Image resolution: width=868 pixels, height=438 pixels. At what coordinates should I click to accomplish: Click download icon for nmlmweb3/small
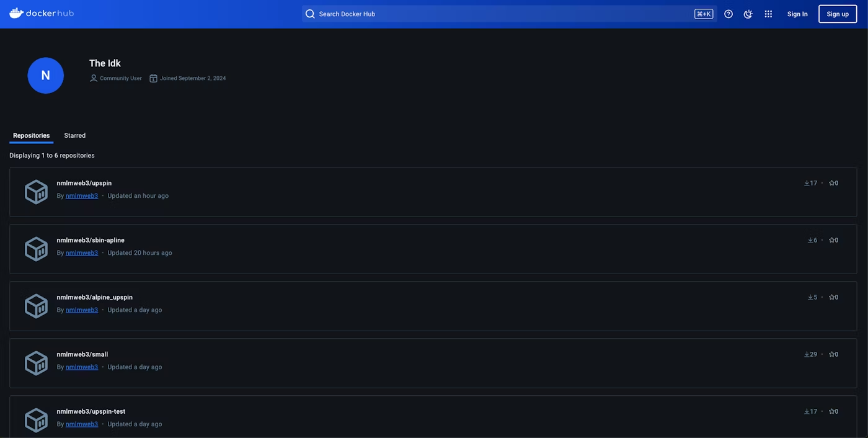(807, 354)
